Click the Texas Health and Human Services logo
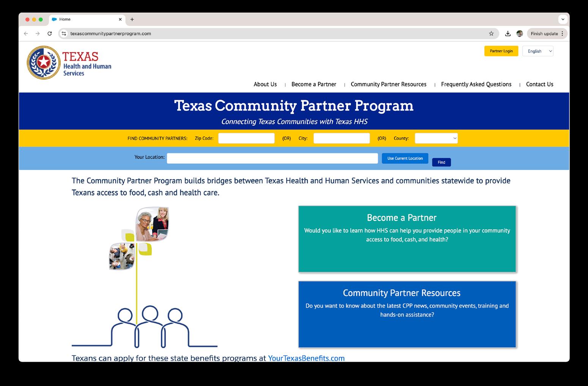588x386 pixels. click(x=69, y=63)
